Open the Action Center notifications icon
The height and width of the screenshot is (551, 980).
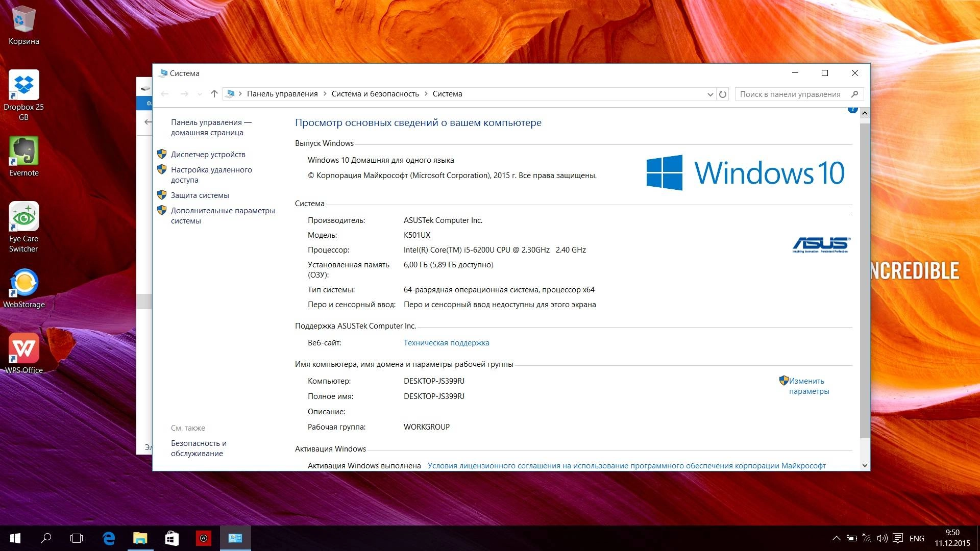[898, 538]
